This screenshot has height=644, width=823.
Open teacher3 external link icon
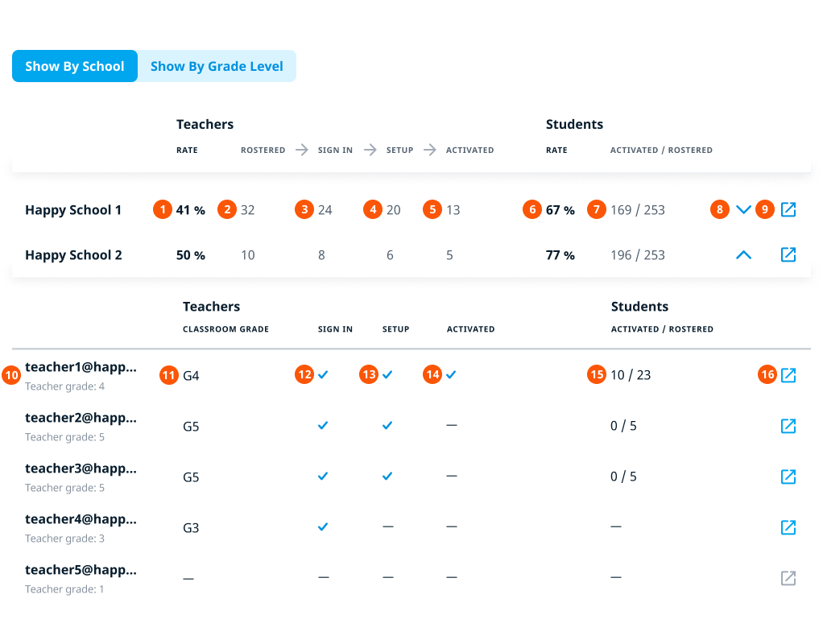pos(788,477)
